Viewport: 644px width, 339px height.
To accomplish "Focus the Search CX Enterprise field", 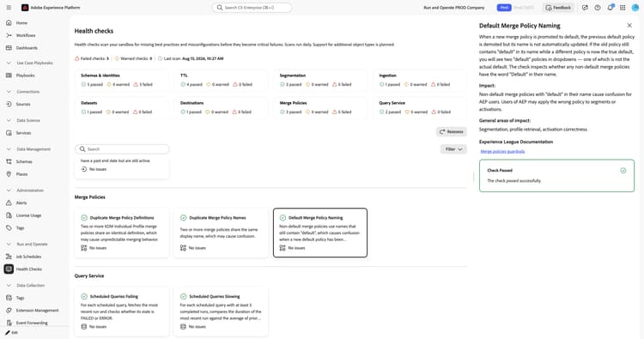I will coord(252,8).
